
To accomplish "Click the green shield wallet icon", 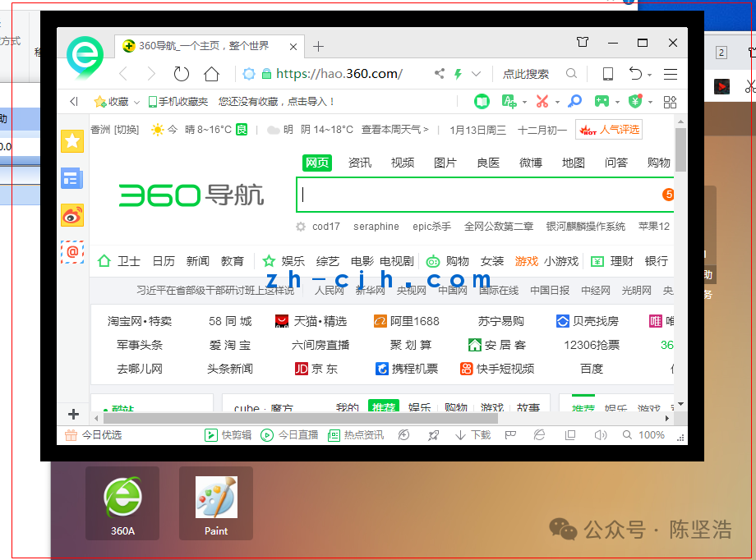I will click(x=635, y=101).
